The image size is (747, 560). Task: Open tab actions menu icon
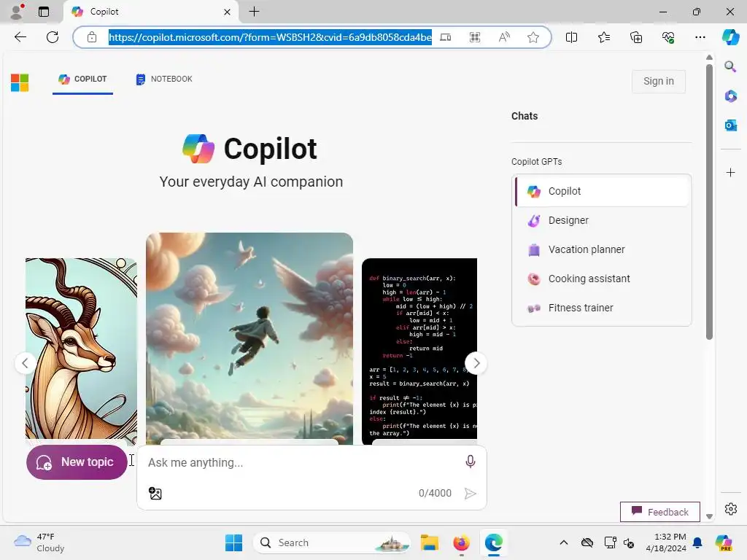tap(44, 12)
